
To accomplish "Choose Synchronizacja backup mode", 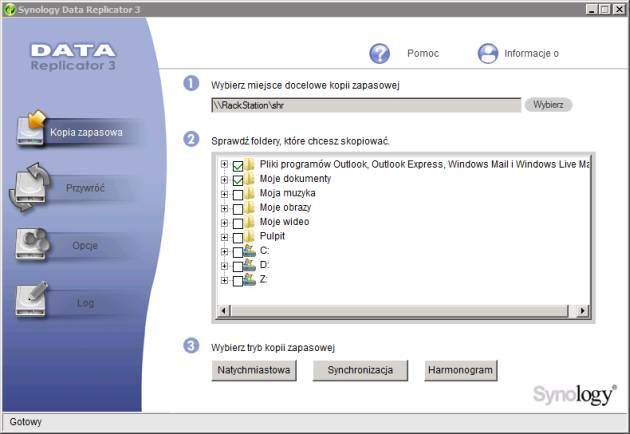I will pos(360,370).
